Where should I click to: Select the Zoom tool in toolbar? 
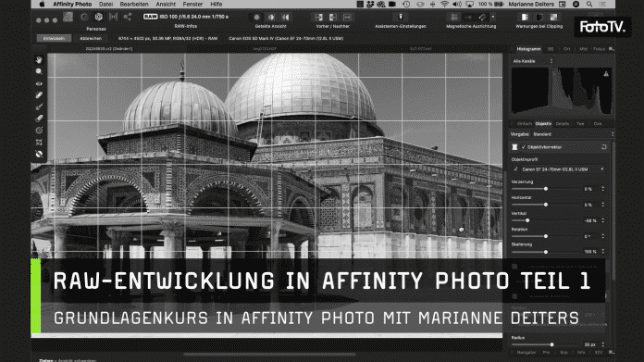click(x=39, y=71)
